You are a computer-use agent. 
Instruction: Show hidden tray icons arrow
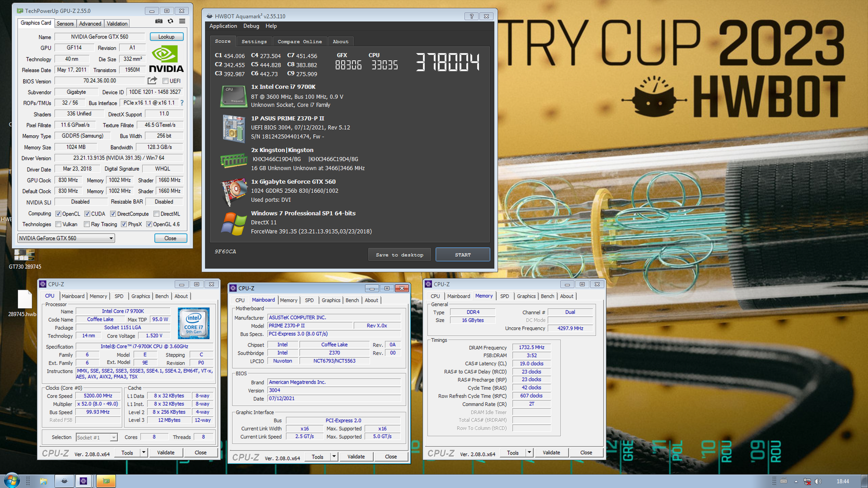tap(796, 482)
